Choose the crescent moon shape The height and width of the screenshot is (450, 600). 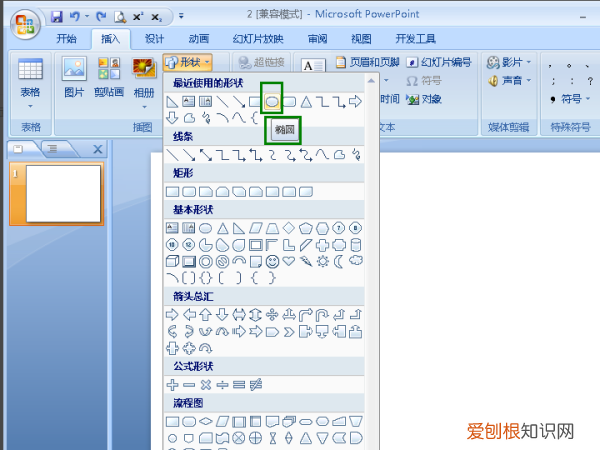click(x=338, y=261)
